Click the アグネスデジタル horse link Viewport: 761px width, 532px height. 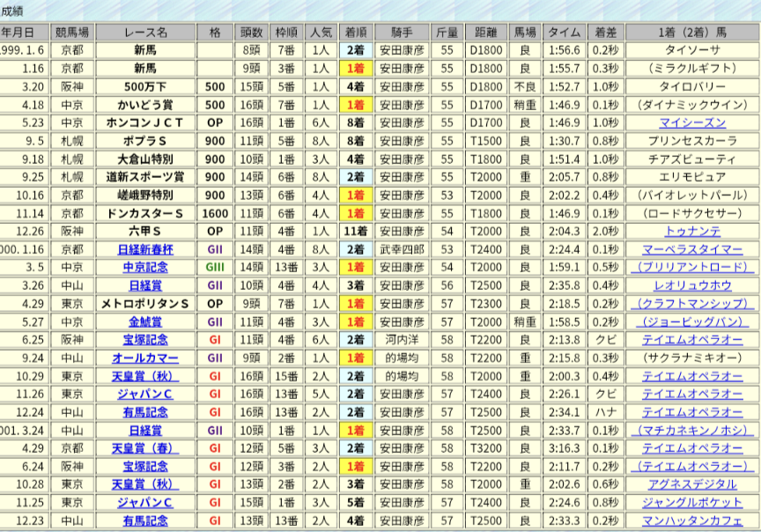click(x=691, y=485)
